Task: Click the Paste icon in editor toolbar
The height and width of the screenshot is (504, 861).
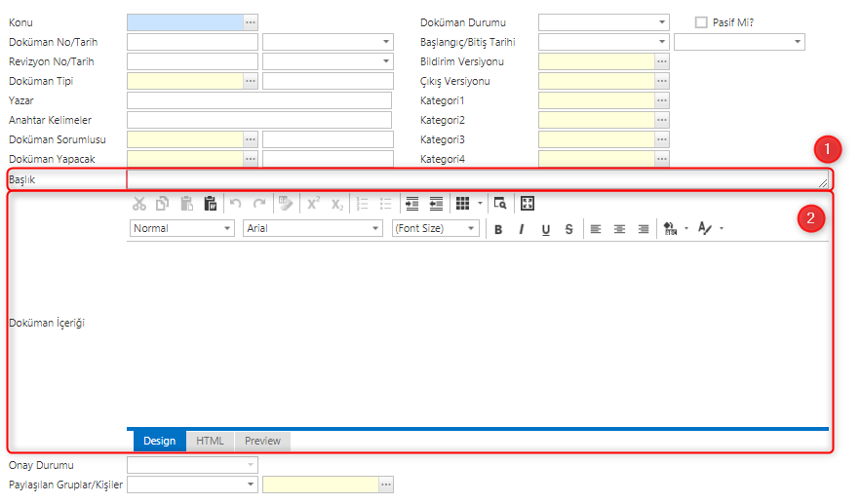Action: [x=186, y=204]
